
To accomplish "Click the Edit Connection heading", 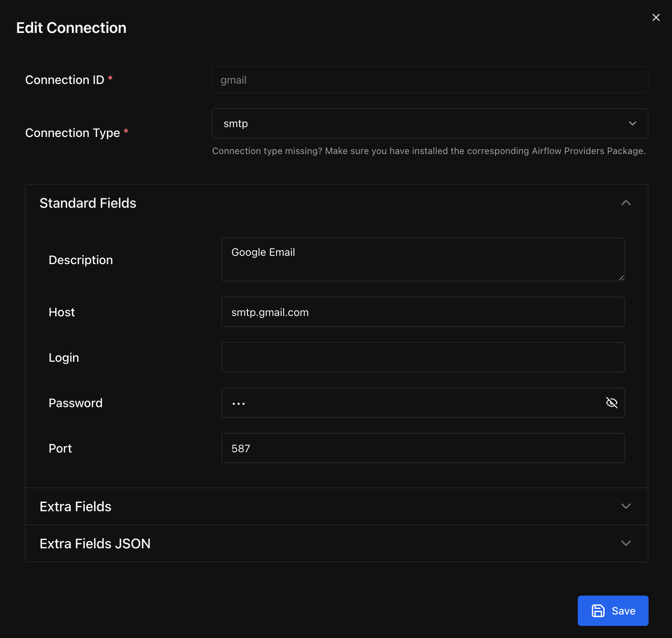I will pos(72,28).
